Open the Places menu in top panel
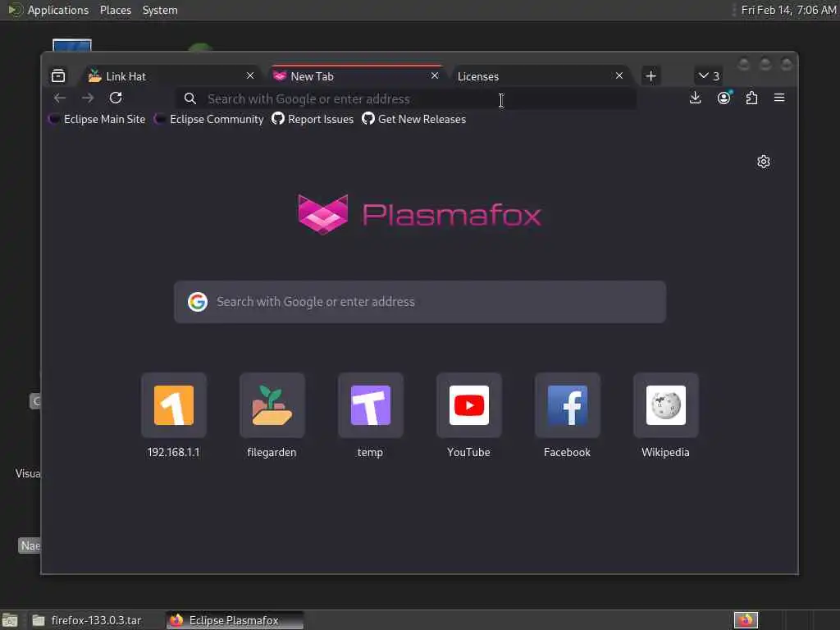This screenshot has height=630, width=840. coord(116,10)
